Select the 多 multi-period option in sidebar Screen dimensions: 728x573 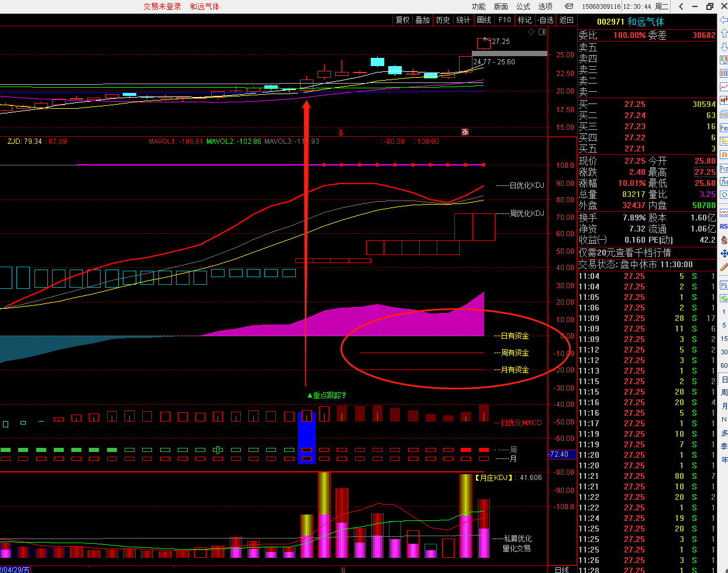pyautogui.click(x=724, y=433)
